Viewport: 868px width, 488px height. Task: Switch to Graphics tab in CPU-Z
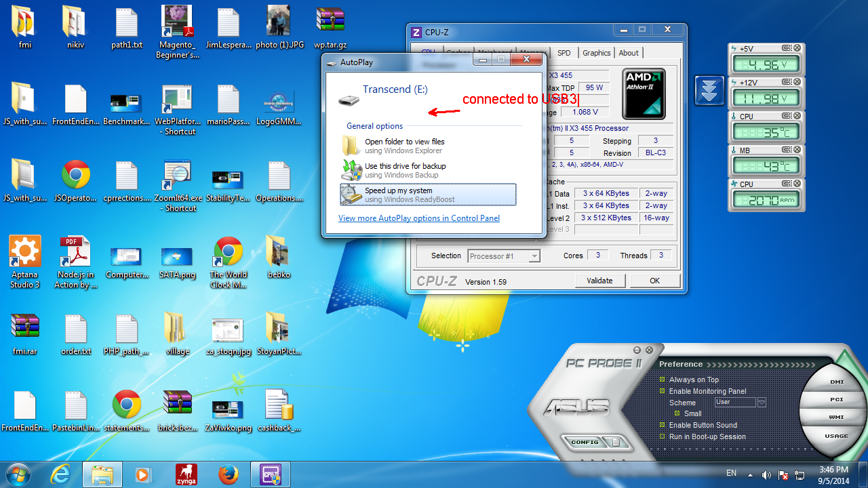[x=597, y=53]
